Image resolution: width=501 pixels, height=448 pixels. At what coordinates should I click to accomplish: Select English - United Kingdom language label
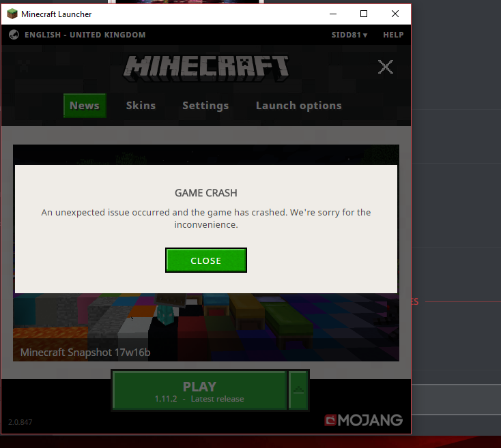[85, 35]
